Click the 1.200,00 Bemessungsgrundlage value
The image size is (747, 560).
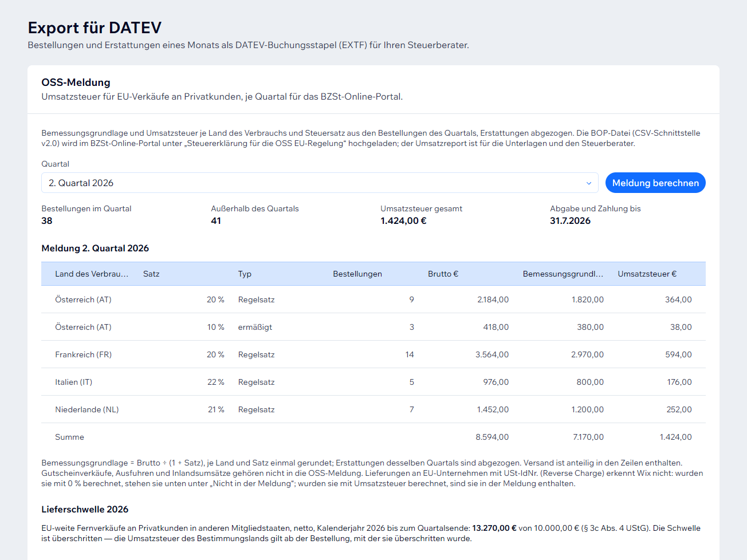(x=588, y=409)
